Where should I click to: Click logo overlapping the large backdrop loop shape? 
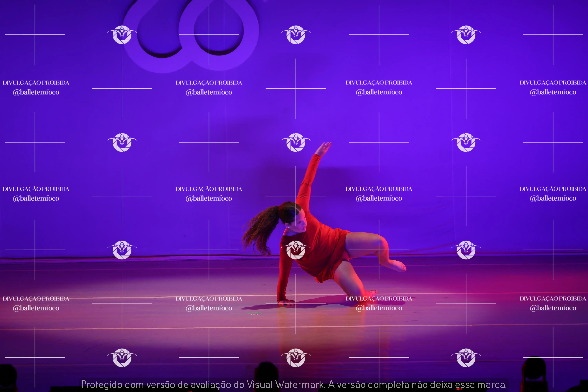click(x=122, y=35)
